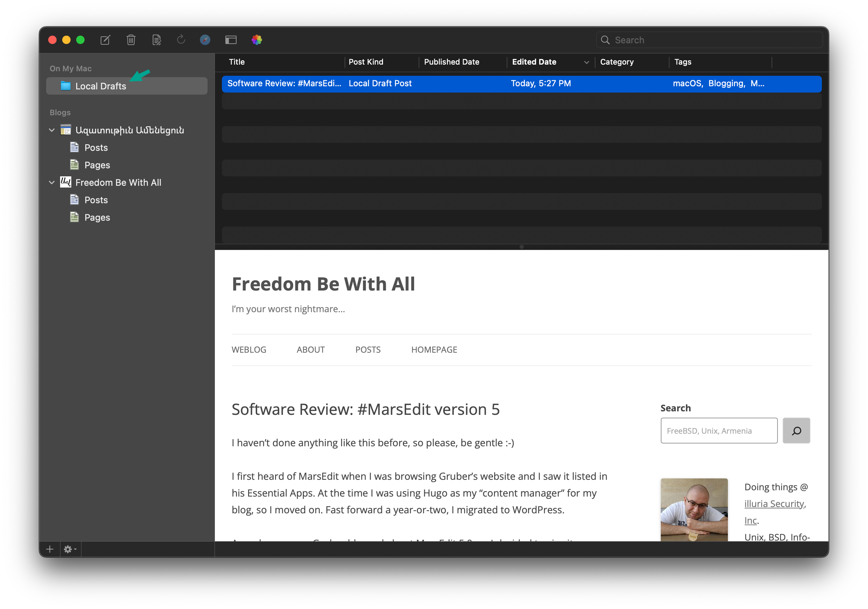Click the POSTS menu link in preview

pos(368,349)
